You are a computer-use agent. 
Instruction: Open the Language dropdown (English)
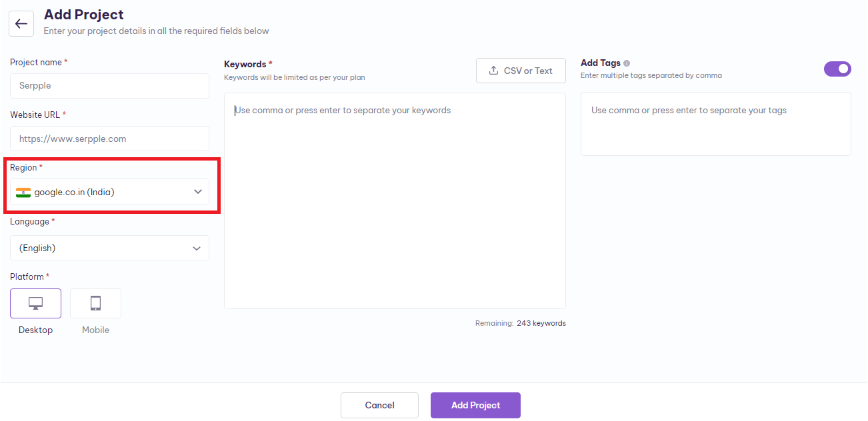109,248
